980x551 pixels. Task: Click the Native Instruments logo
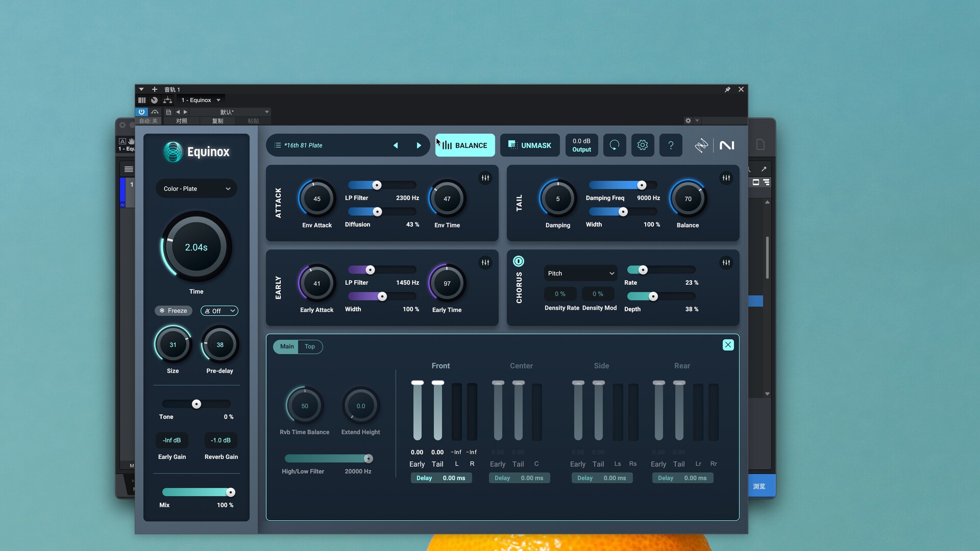(x=727, y=145)
